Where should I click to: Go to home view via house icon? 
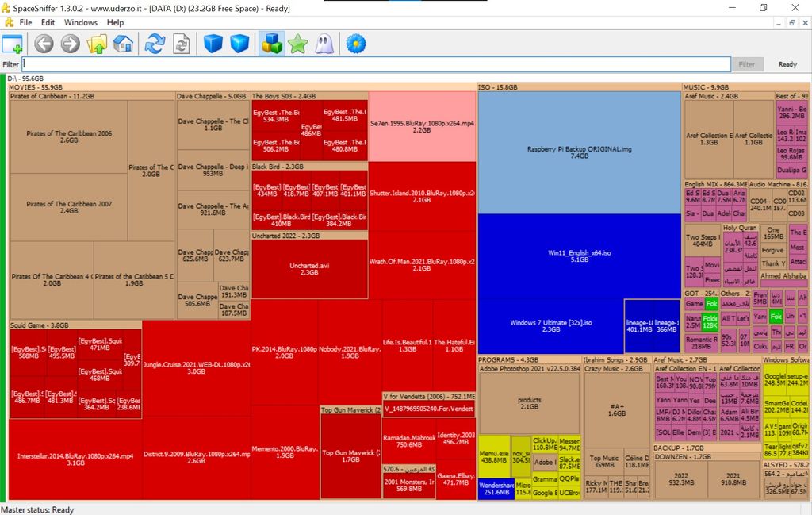(123, 44)
